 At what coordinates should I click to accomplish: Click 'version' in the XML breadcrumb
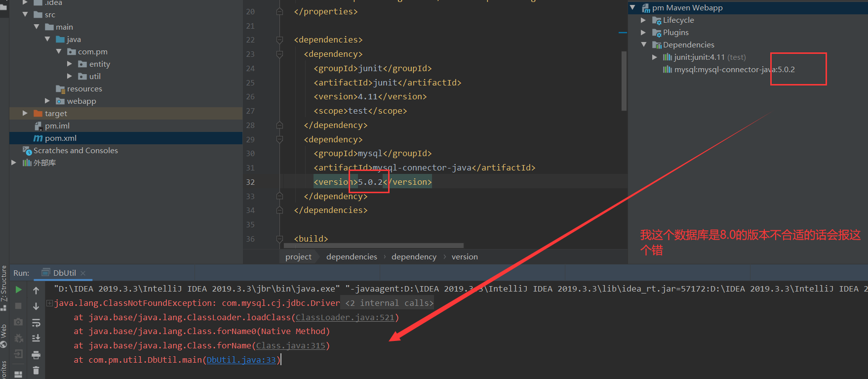(465, 257)
